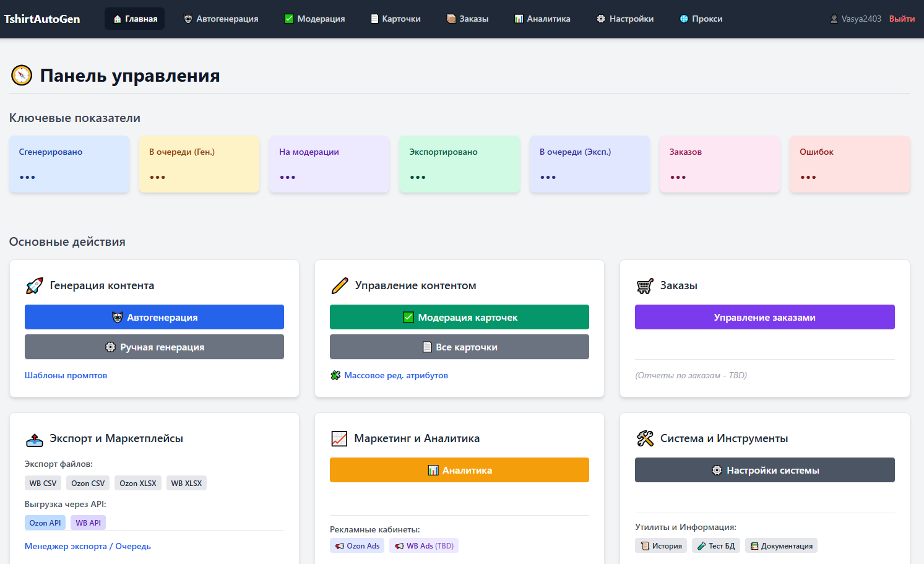
Task: Click the orange Аналитика button
Action: tap(459, 470)
